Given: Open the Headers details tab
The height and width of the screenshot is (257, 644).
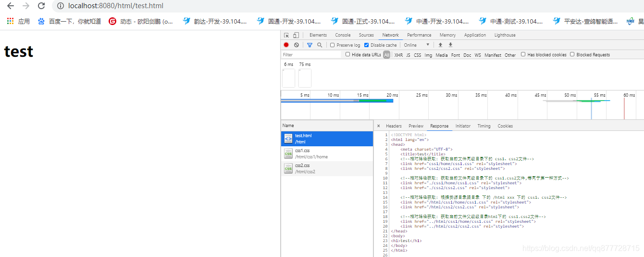Looking at the screenshot, I should click(x=394, y=126).
